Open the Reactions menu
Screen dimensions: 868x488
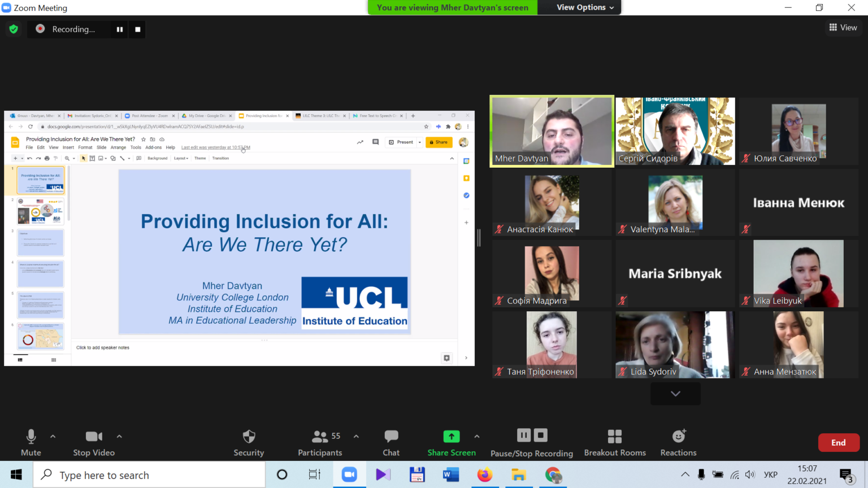click(678, 443)
